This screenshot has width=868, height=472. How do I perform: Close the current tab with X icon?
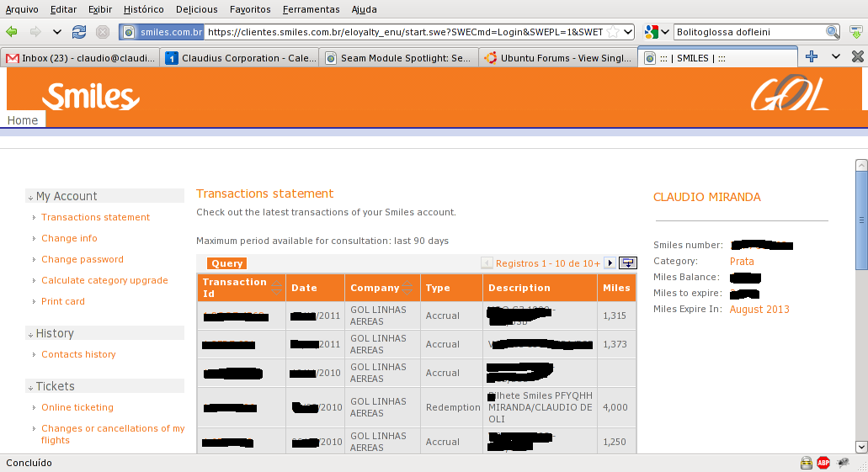[858, 56]
